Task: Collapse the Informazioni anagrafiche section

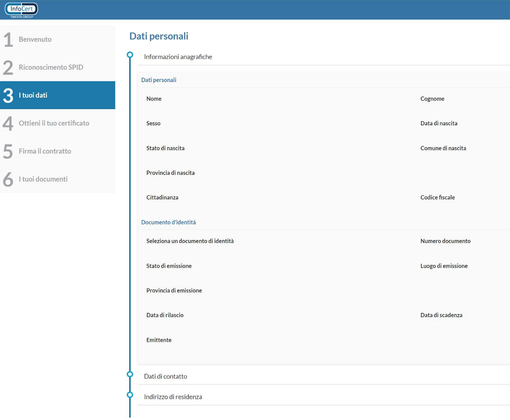Action: point(178,57)
